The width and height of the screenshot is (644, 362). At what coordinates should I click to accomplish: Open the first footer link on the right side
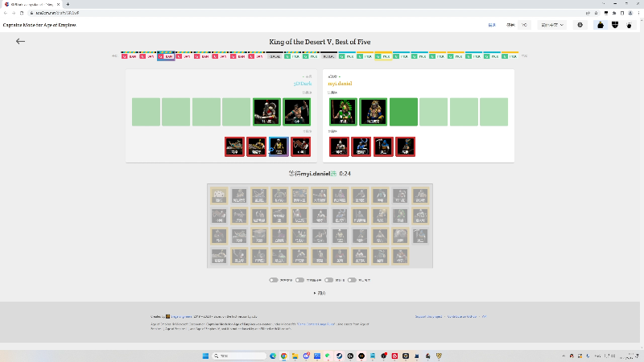(x=428, y=316)
